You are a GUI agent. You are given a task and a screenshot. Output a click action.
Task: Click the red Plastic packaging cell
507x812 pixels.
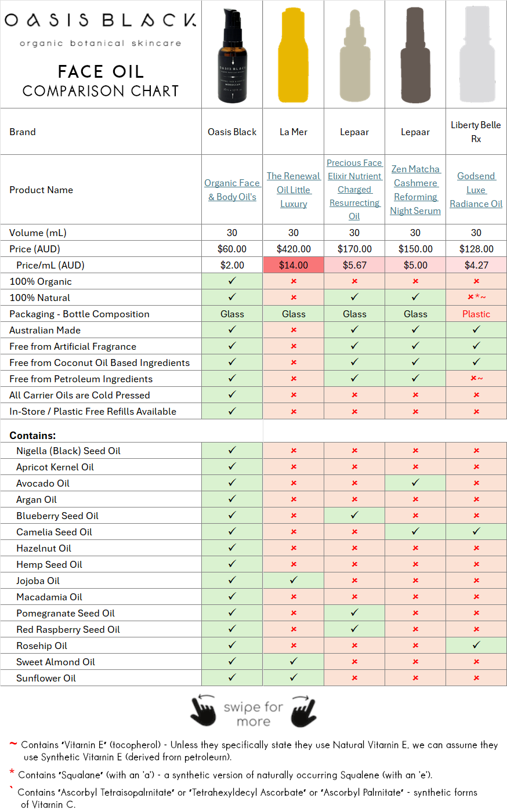476,314
